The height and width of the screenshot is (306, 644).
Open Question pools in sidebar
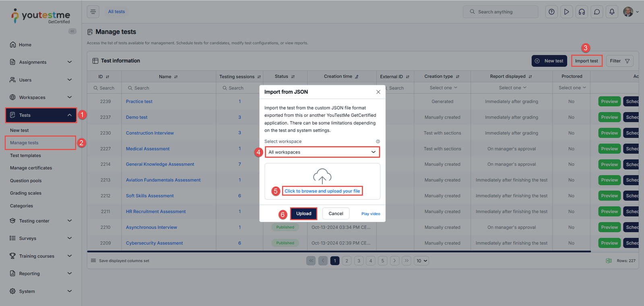(26, 181)
